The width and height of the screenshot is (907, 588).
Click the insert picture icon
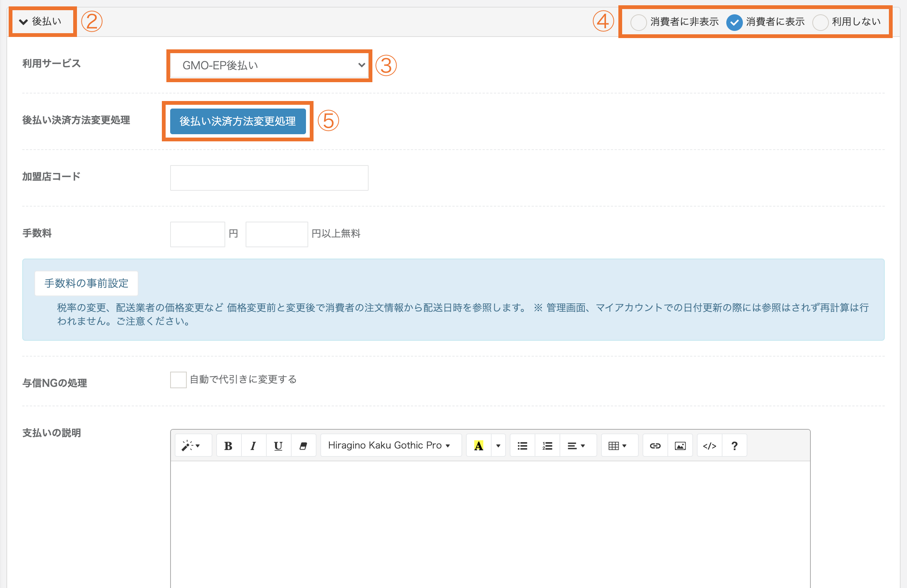point(680,446)
